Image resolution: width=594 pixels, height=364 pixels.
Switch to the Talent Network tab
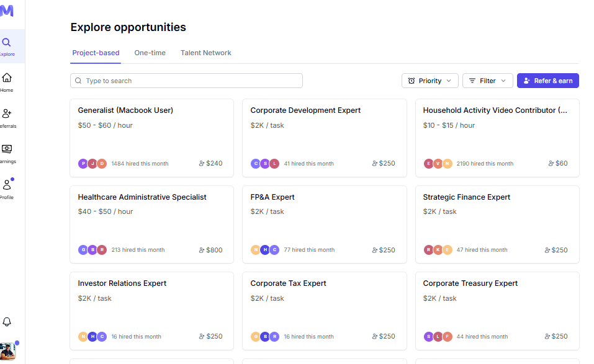pyautogui.click(x=205, y=53)
